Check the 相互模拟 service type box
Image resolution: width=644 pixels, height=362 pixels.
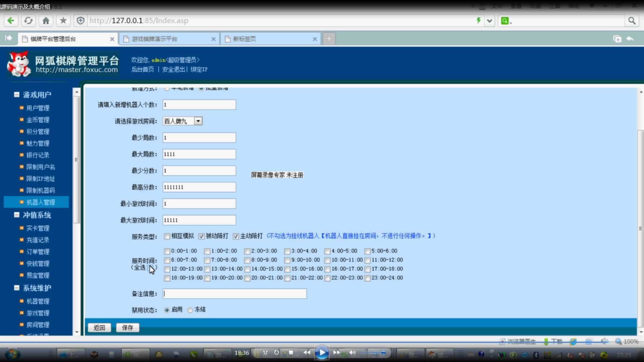click(167, 236)
